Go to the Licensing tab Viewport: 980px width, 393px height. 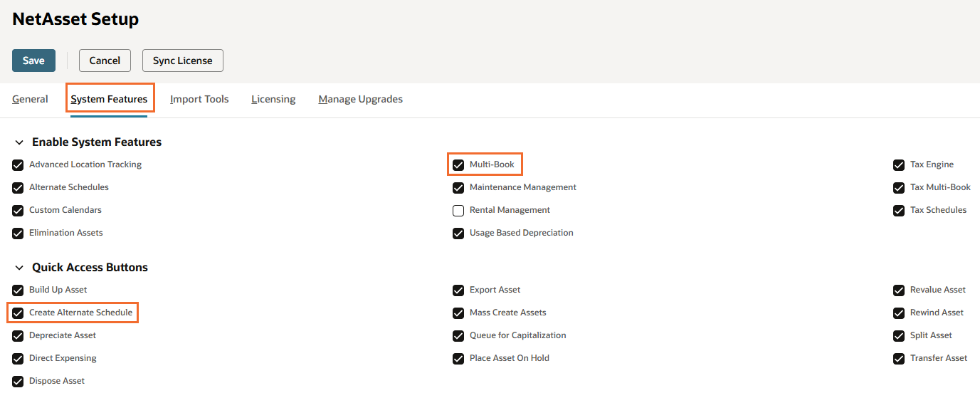coord(273,99)
